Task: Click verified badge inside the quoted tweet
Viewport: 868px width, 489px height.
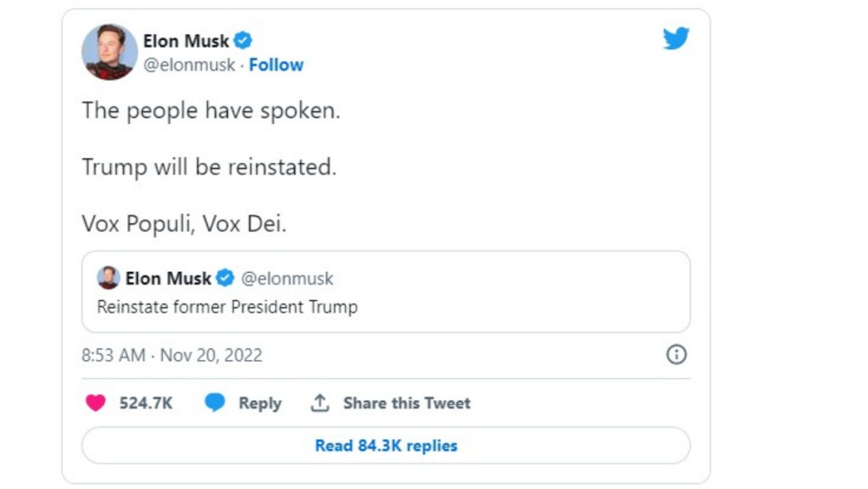Action: pos(225,278)
